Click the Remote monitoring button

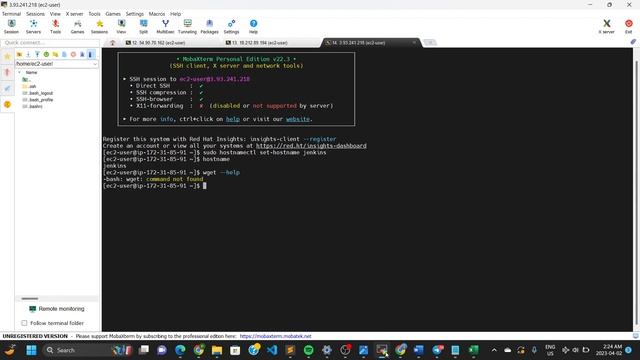pos(57,309)
